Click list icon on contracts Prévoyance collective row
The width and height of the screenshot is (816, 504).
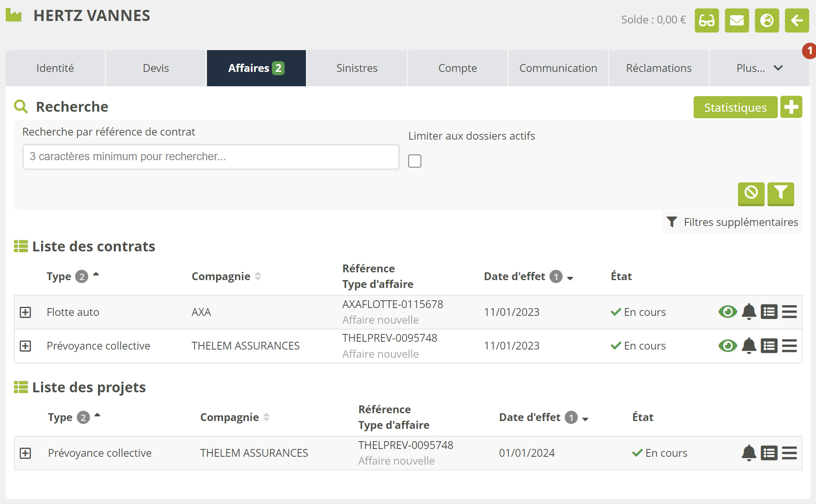(x=769, y=346)
